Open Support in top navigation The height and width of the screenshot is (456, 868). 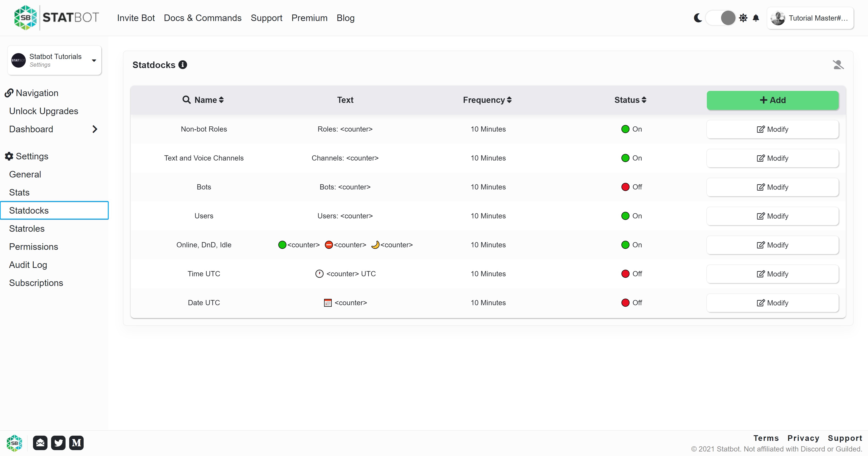tap(266, 18)
